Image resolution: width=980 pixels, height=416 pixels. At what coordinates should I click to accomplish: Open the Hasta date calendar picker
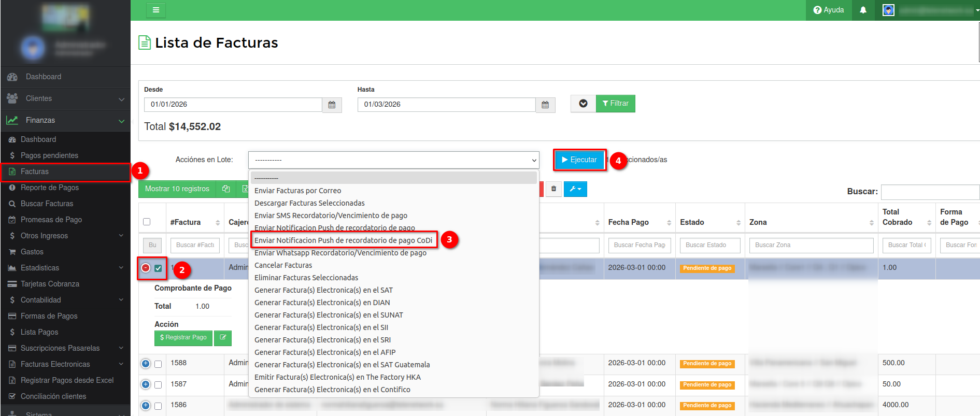coord(545,105)
